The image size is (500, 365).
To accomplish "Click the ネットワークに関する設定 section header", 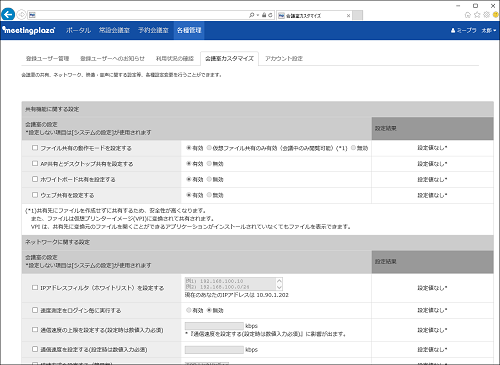I will click(257, 242).
